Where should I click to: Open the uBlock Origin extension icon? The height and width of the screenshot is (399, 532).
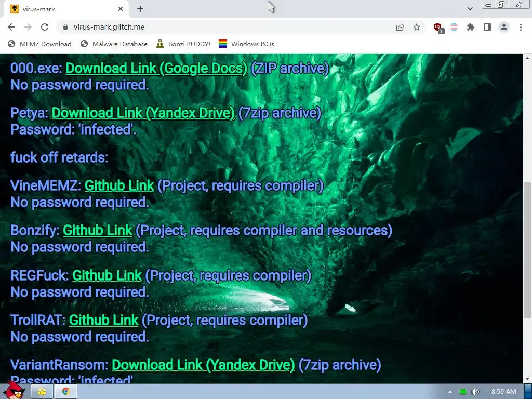(x=438, y=28)
